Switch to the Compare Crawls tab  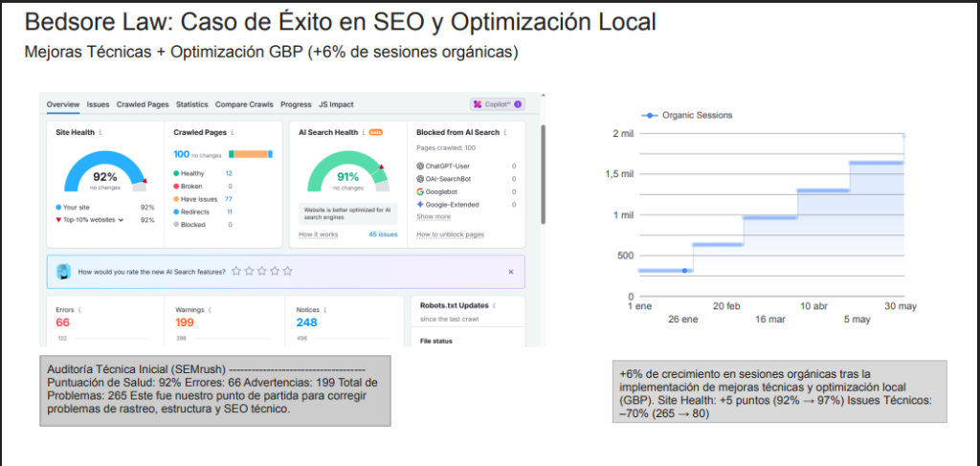tap(244, 104)
